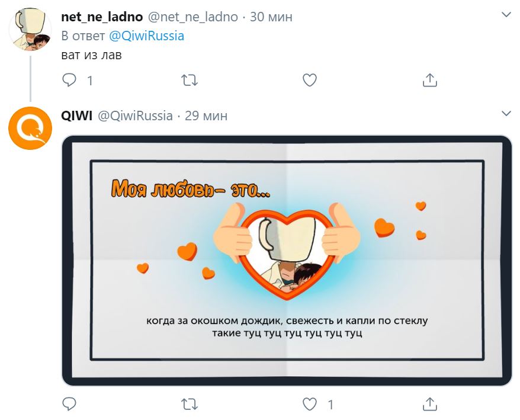Reply to net_ne_ladno's tweet
This screenshot has width=520, height=420.
(69, 80)
